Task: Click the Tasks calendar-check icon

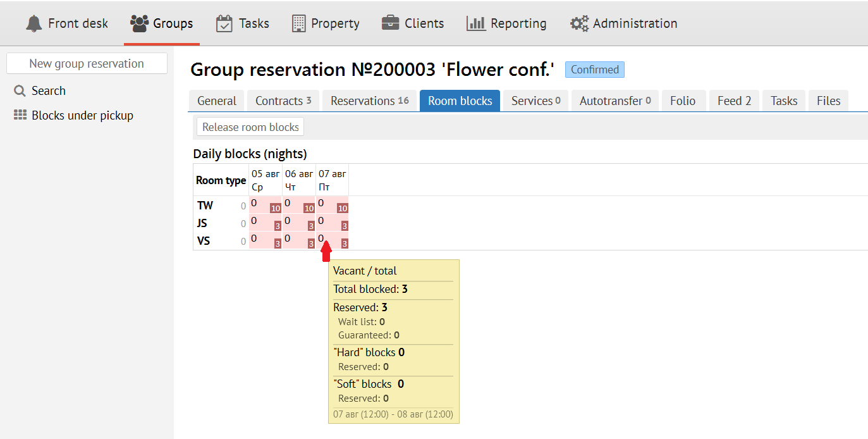Action: coord(224,23)
